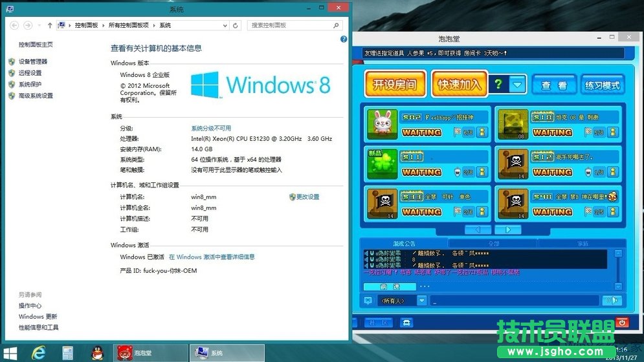Image resolution: width=644 pixels, height=362 pixels.
Task: Select the pirate flag thumbnail of room S12
Action: tap(513, 164)
